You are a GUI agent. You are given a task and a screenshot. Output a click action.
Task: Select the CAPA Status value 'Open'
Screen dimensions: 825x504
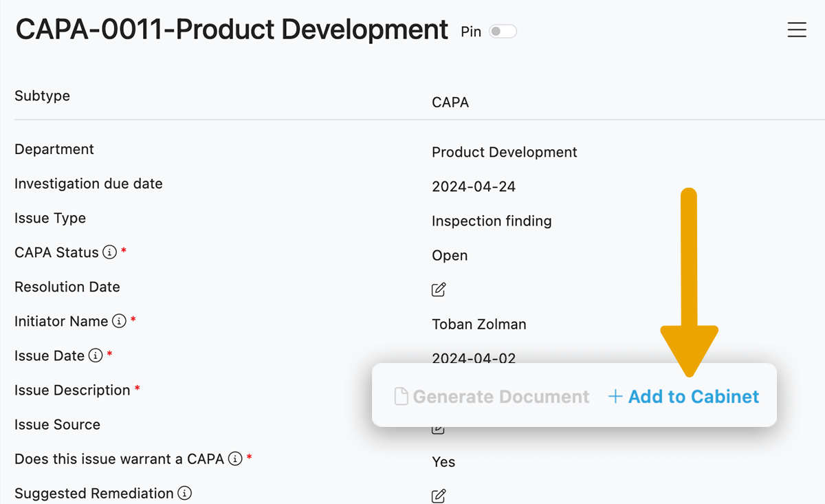(450, 255)
